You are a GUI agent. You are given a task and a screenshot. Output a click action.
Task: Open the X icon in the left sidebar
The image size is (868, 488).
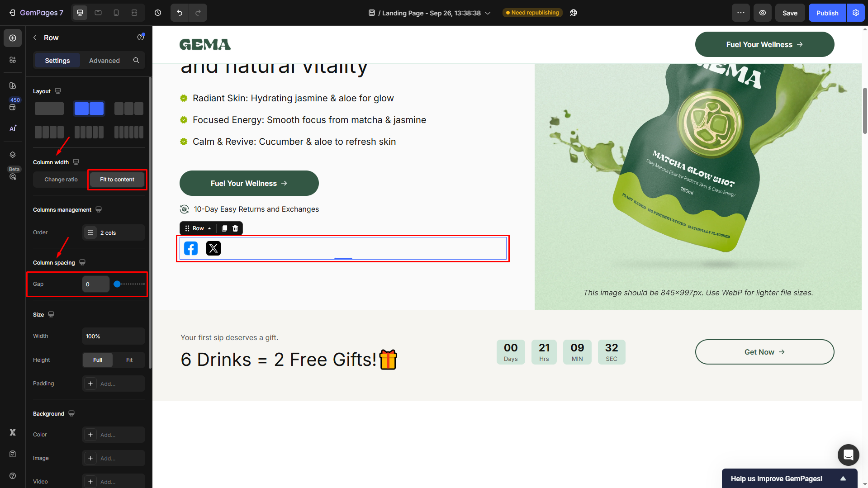(13, 432)
